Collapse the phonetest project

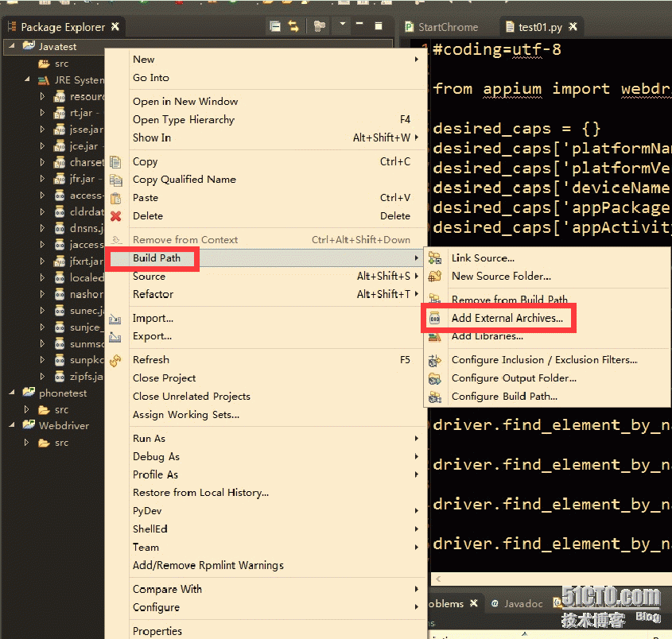coord(12,393)
